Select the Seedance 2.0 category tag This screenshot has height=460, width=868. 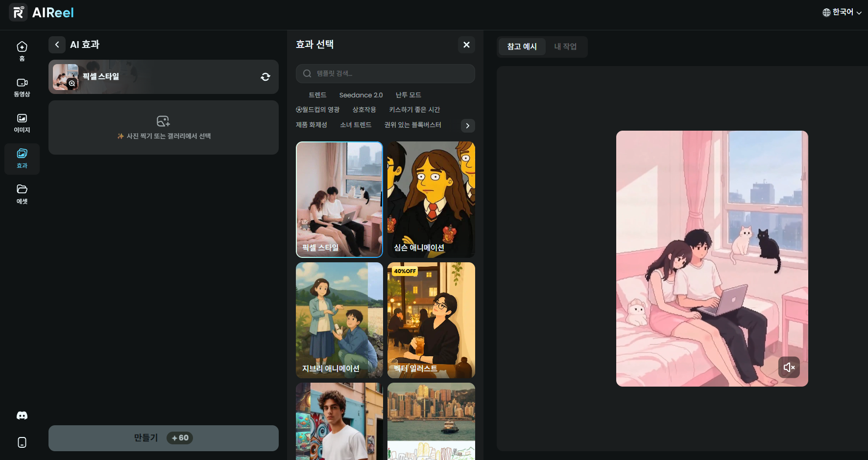point(361,95)
